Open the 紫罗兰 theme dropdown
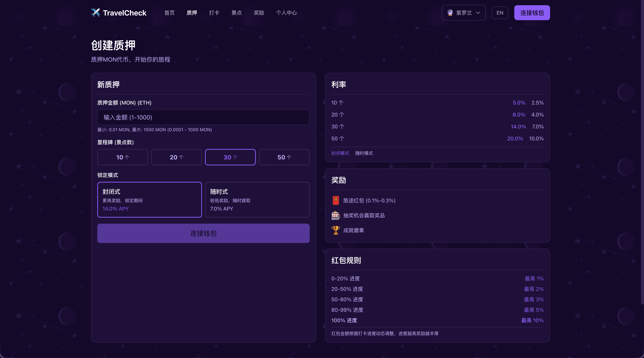The width and height of the screenshot is (644, 358). point(463,13)
